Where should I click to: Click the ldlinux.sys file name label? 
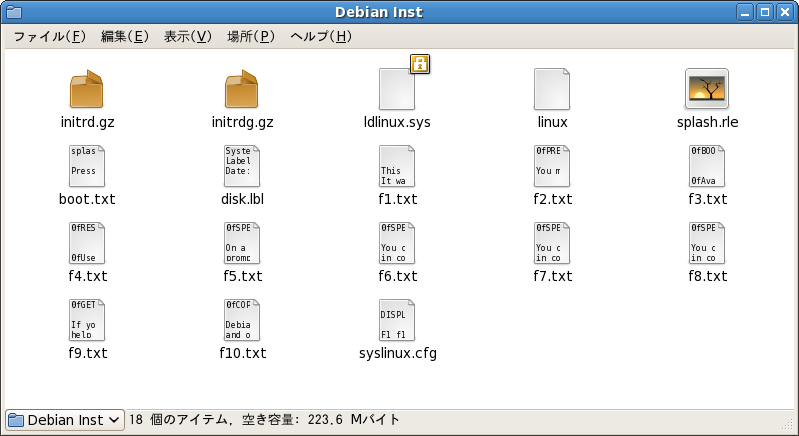[x=397, y=122]
